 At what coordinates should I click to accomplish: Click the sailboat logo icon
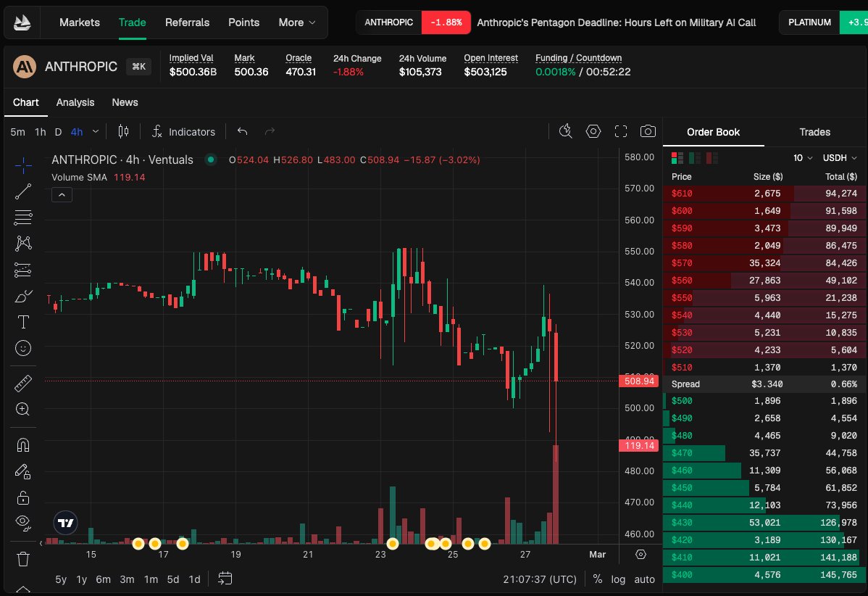pos(22,22)
